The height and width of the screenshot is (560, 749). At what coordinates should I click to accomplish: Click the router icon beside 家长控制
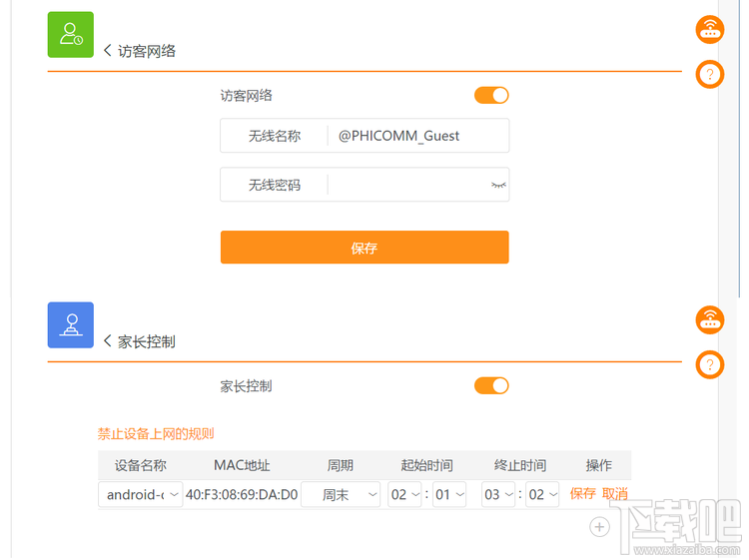[x=710, y=319]
